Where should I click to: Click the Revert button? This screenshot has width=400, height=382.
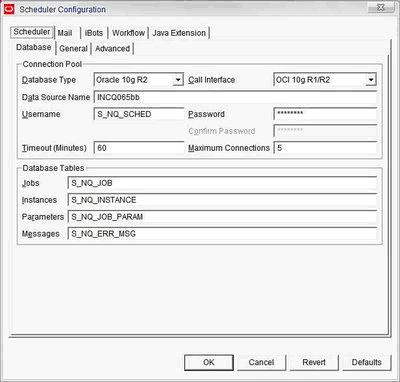[314, 362]
